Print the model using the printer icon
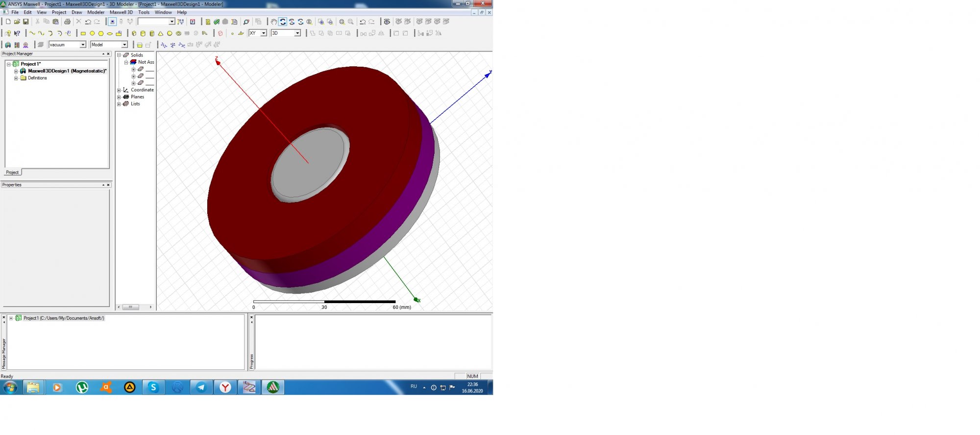This screenshot has height=435, width=980. click(x=67, y=22)
